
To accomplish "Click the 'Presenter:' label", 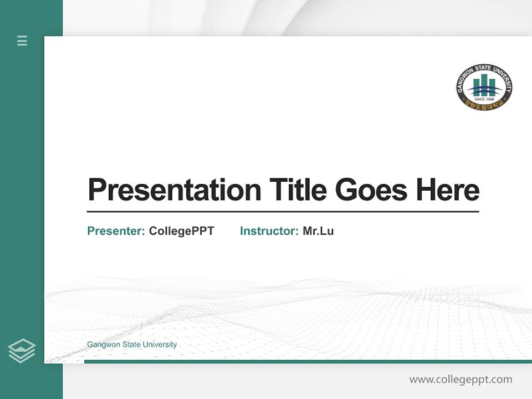I will click(114, 231).
